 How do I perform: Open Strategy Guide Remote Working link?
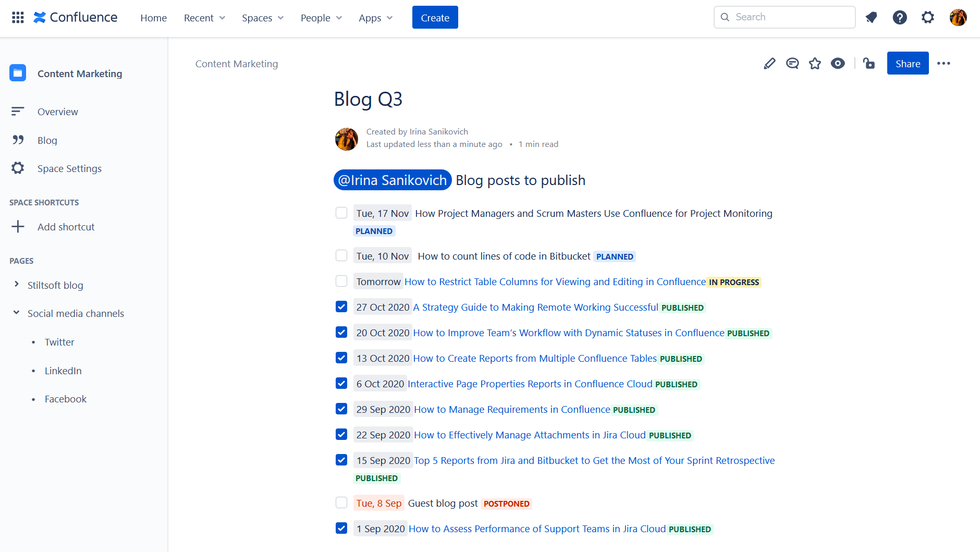(x=536, y=307)
